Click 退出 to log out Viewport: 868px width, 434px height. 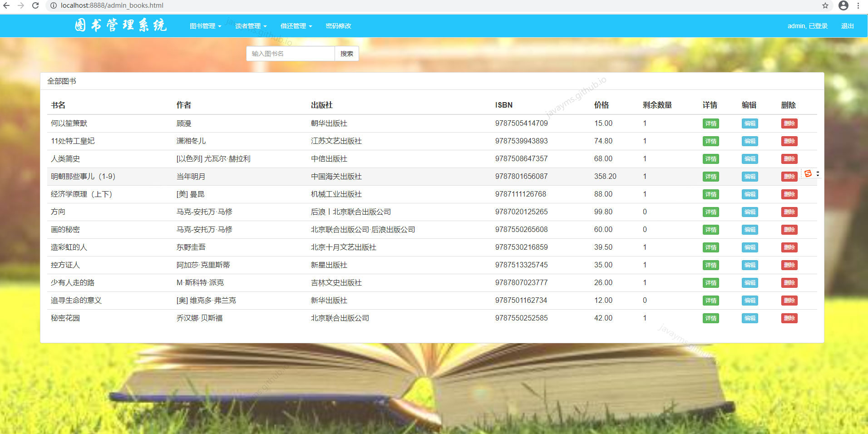847,26
